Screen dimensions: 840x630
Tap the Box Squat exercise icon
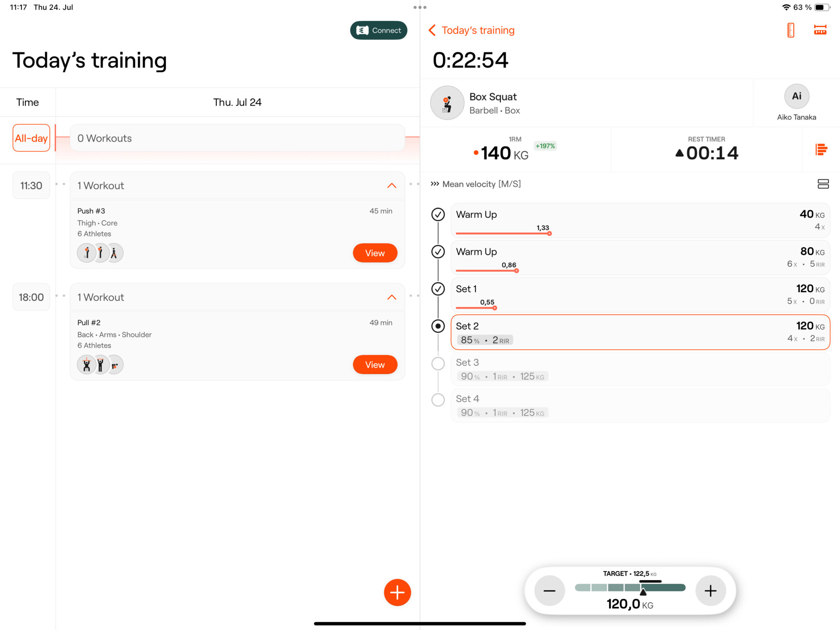[447, 103]
